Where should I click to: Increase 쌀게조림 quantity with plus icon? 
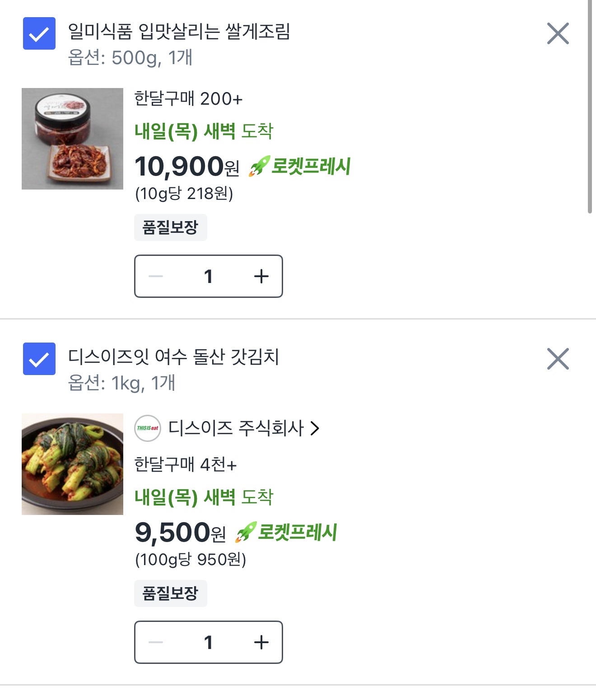(x=261, y=276)
